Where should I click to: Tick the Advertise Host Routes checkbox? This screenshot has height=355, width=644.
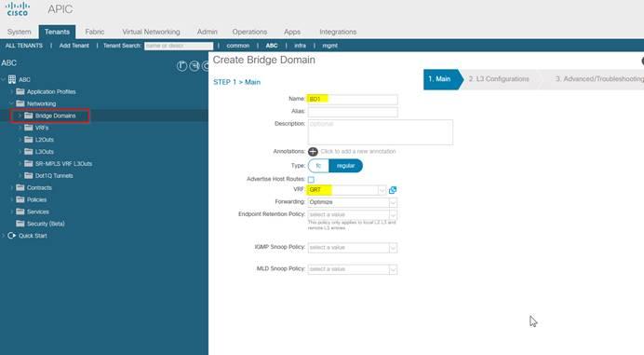[x=311, y=179]
